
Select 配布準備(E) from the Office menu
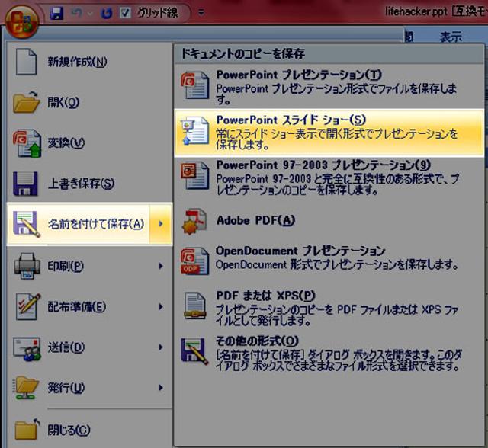[90, 306]
